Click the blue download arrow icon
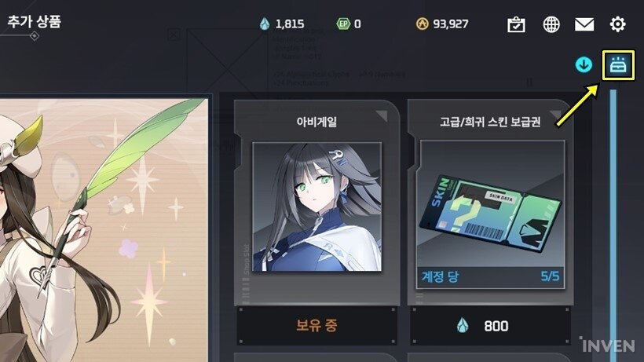The image size is (644, 362). [584, 64]
